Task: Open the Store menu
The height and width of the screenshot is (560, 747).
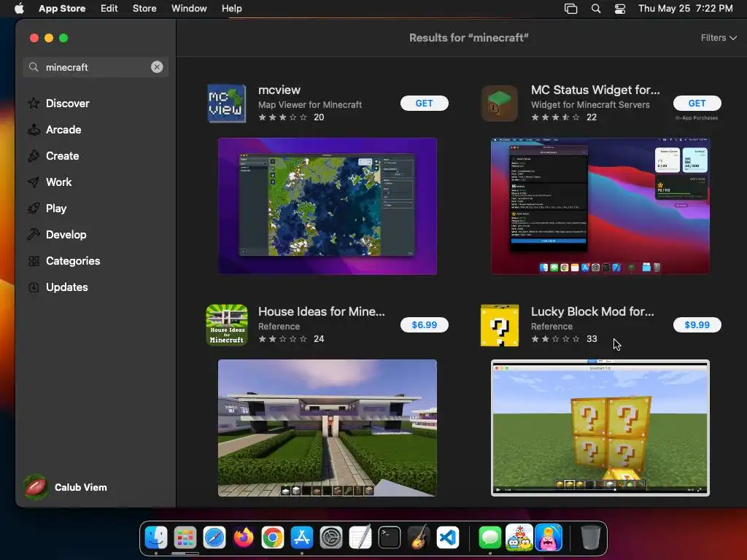Action: coord(144,8)
